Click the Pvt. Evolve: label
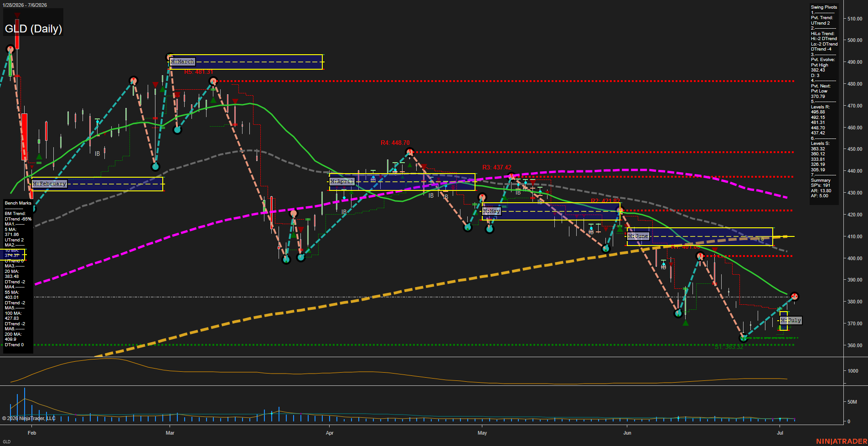Screen dimensions: 868x446 823,60
